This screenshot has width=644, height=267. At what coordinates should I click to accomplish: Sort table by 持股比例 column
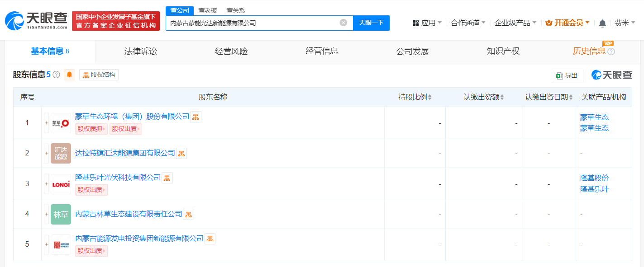point(415,97)
